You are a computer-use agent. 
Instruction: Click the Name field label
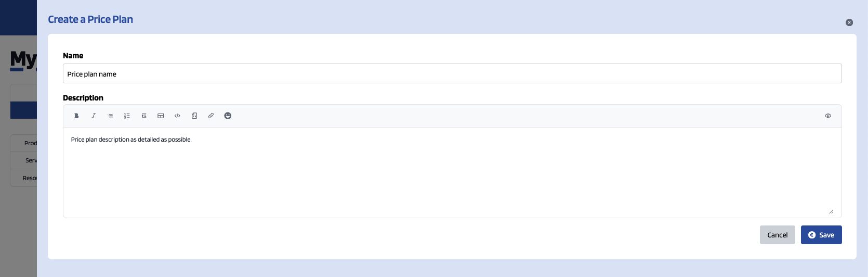point(73,56)
